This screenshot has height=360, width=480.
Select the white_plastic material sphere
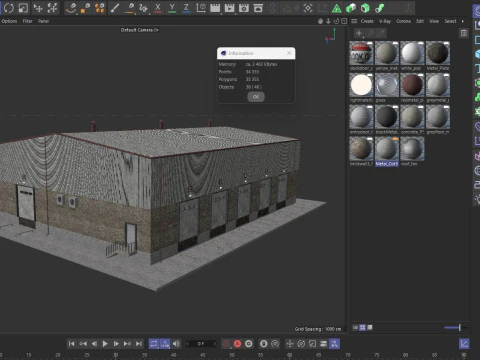412,53
